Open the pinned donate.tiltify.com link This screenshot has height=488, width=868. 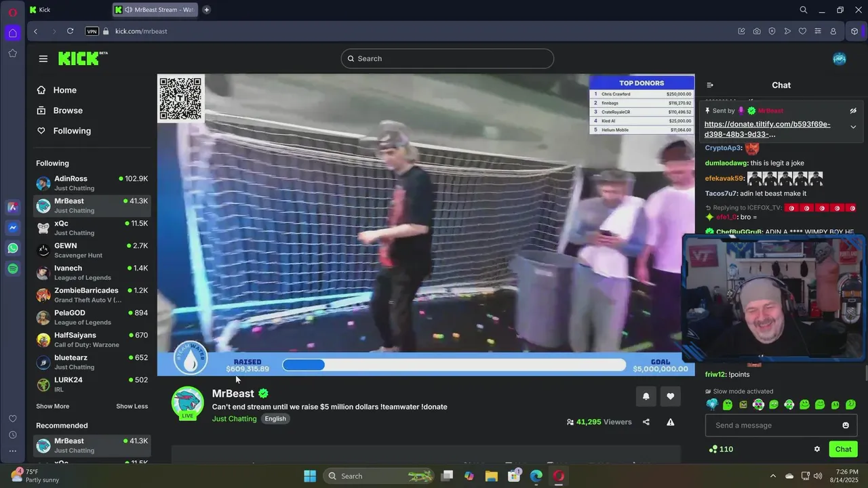[x=767, y=129]
